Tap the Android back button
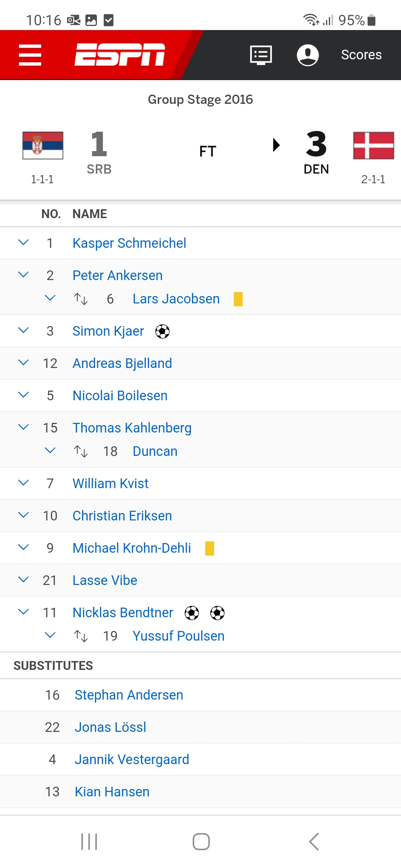 point(314,841)
